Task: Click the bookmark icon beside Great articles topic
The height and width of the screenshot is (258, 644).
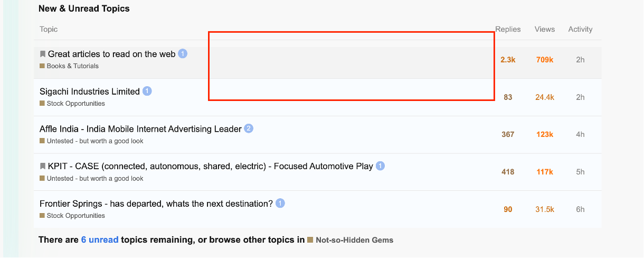Action: [43, 54]
